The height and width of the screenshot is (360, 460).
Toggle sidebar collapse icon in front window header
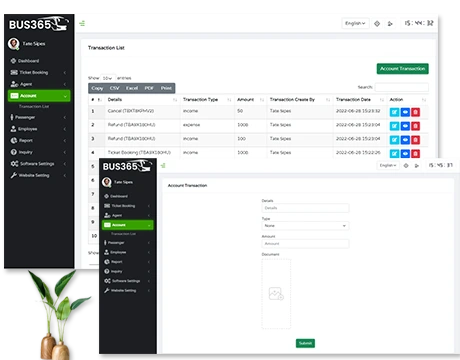(x=163, y=165)
